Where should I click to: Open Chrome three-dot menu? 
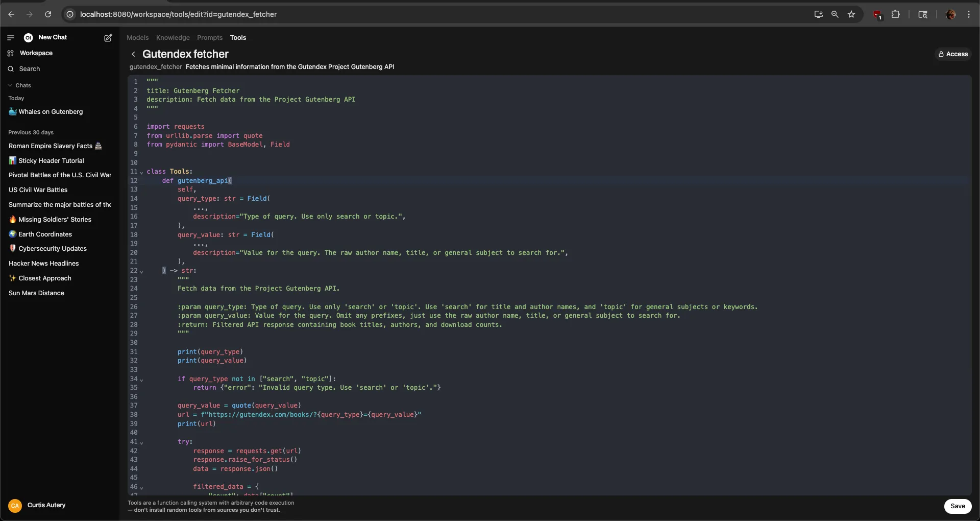tap(969, 14)
